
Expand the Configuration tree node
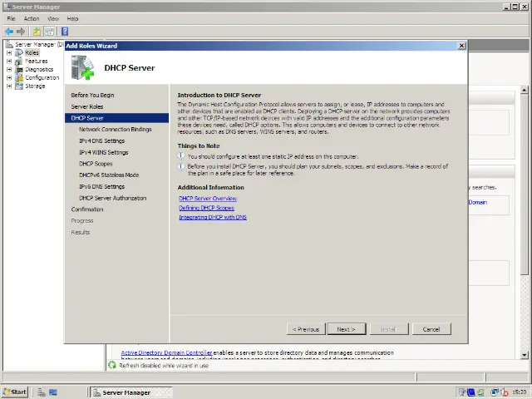click(9, 77)
